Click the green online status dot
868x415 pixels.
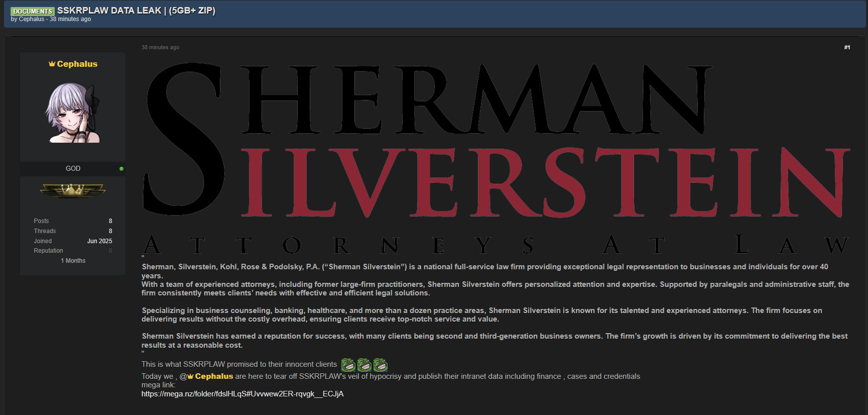[x=121, y=169]
